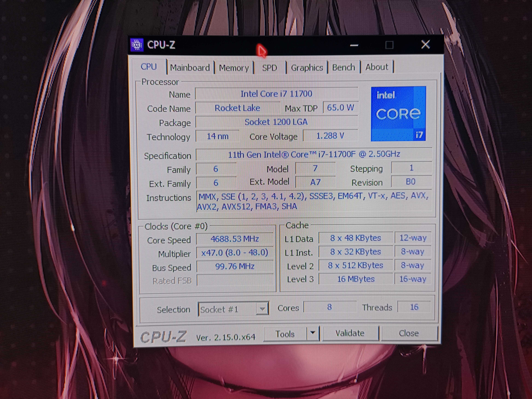The image size is (532, 399).
Task: Click the L1 Data value 8 x 48 KBytes
Action: pyautogui.click(x=356, y=238)
